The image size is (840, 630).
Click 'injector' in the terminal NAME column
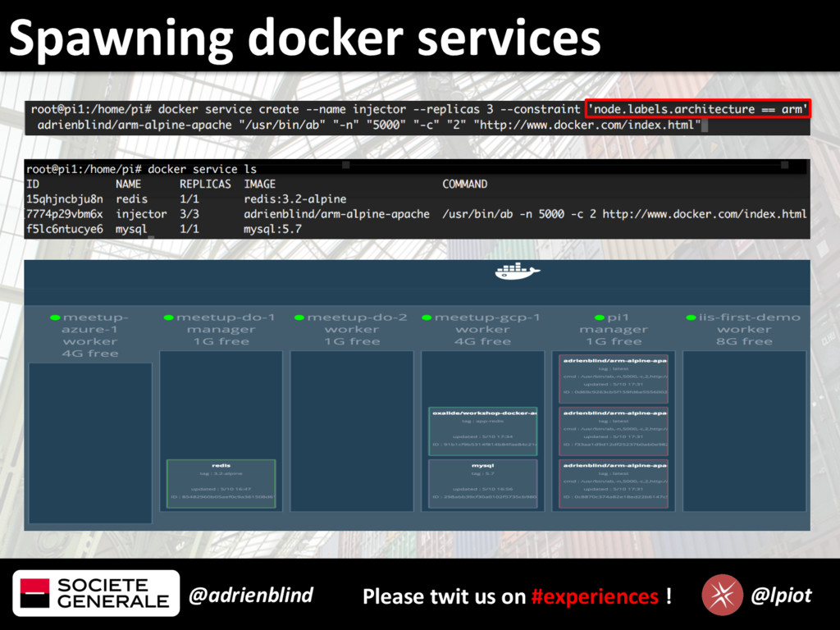pos(141,214)
